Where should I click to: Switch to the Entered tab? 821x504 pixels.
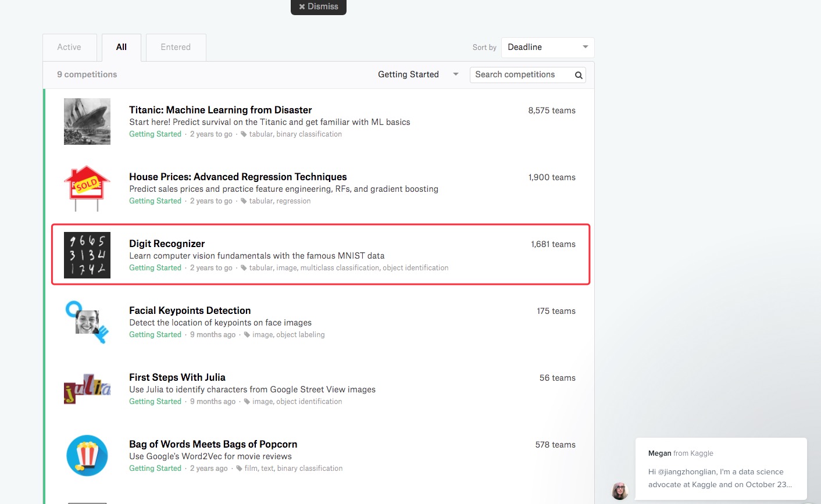coord(176,48)
